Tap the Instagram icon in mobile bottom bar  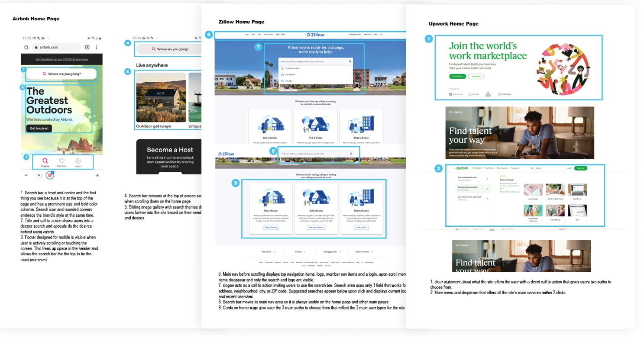50,175
